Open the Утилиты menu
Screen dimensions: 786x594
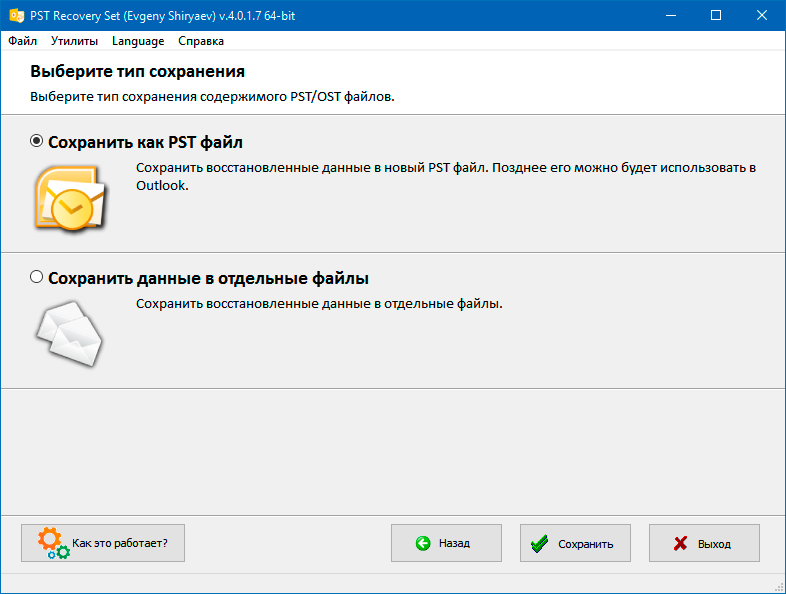coord(74,41)
